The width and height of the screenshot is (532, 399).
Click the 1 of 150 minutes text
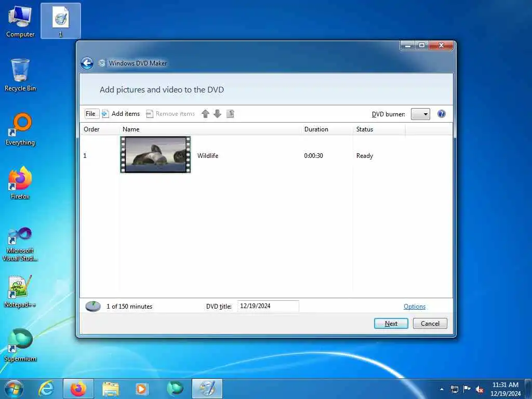(x=129, y=307)
